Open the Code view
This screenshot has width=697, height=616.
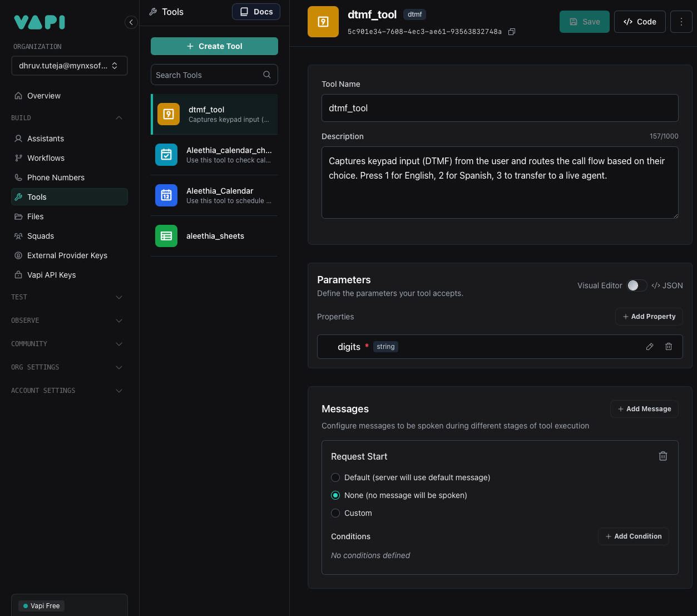640,22
